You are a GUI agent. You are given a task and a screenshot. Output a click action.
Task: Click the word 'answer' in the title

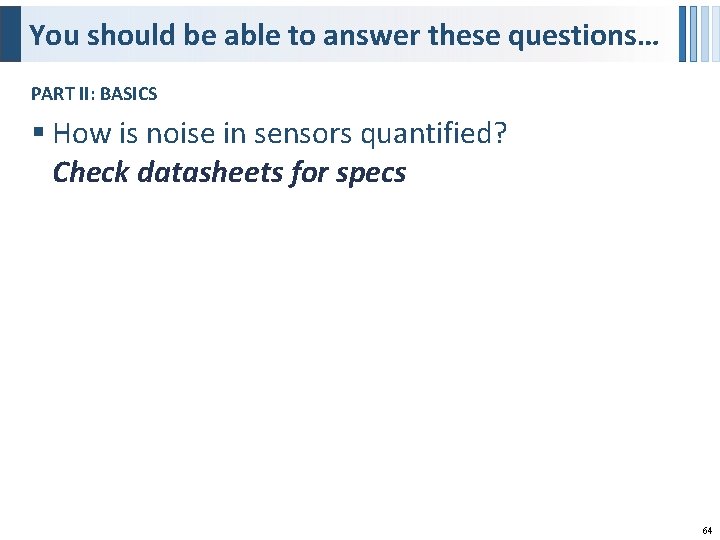click(379, 36)
